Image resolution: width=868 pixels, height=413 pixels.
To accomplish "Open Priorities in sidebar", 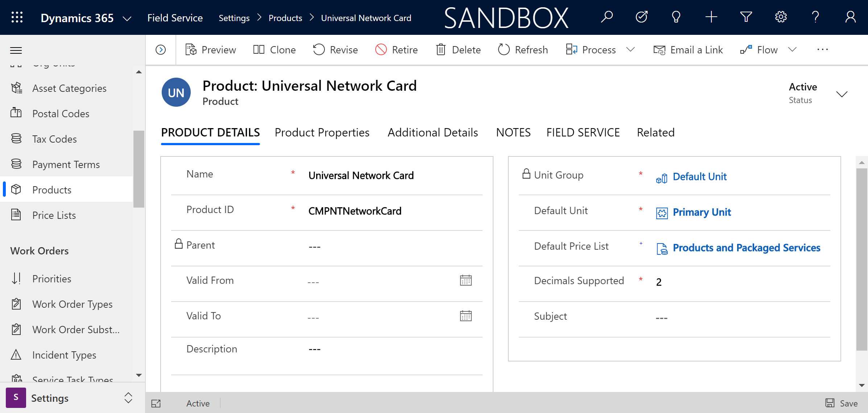I will (67, 279).
